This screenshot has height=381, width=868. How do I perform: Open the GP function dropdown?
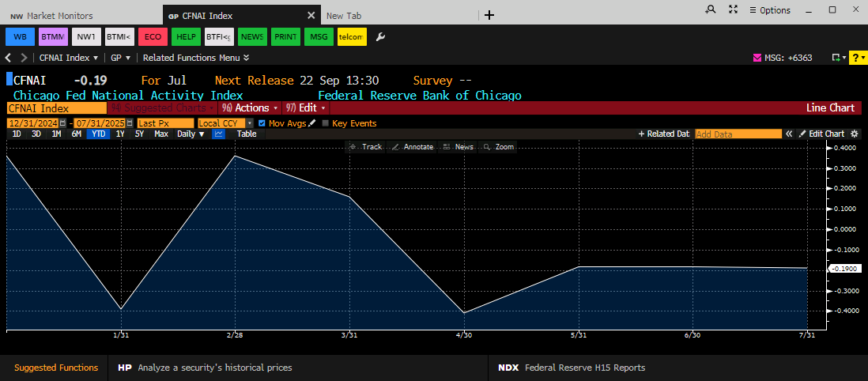tap(121, 58)
